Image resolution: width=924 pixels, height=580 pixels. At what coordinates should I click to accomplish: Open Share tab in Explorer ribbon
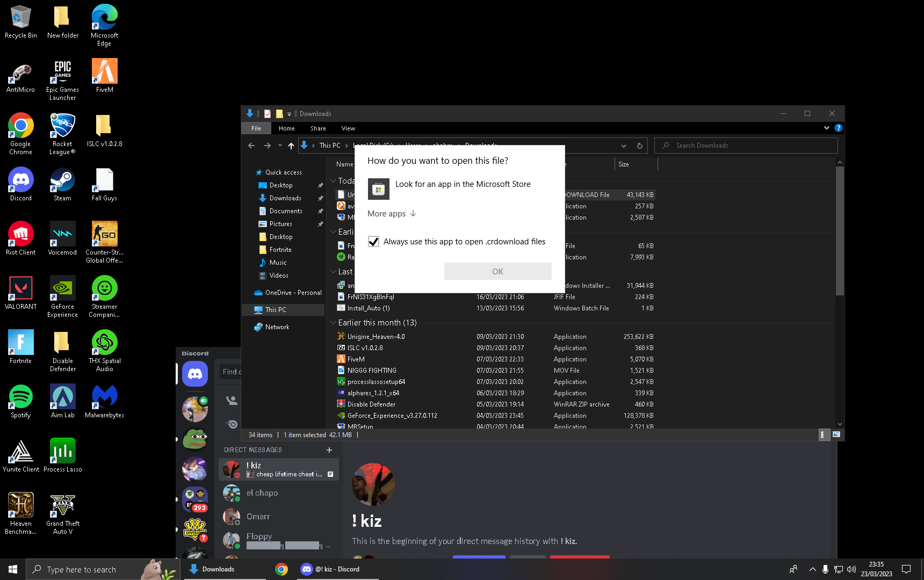pyautogui.click(x=318, y=128)
